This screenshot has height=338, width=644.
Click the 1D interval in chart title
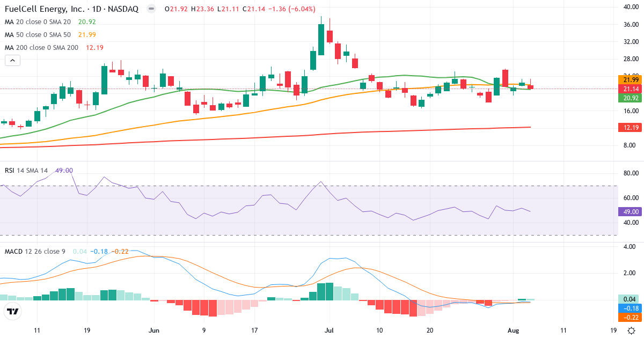pyautogui.click(x=96, y=9)
